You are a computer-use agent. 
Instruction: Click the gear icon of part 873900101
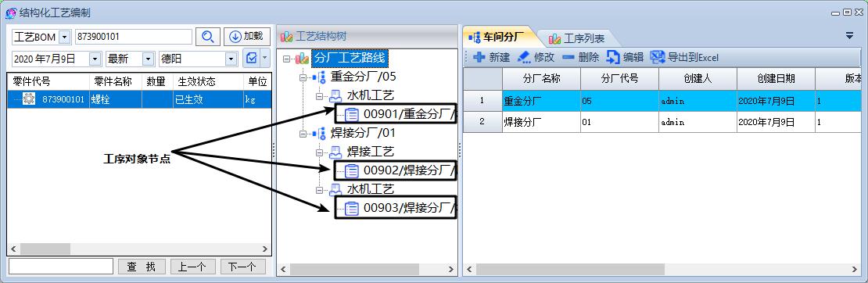pos(29,99)
